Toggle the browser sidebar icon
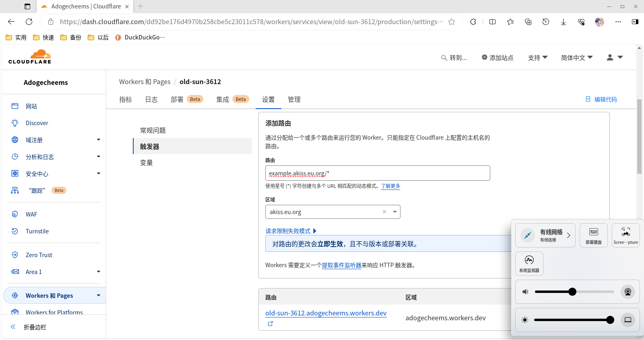The height and width of the screenshot is (340, 644). [635, 22]
